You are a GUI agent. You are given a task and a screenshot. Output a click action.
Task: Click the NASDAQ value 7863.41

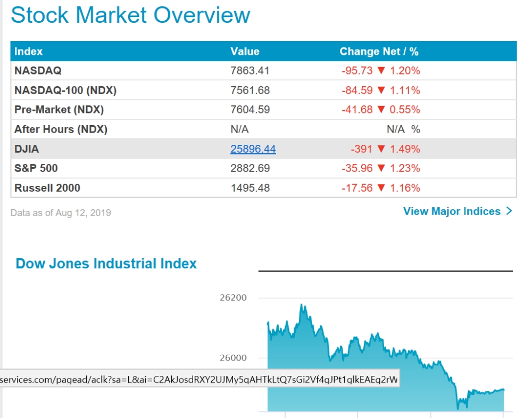pos(250,71)
